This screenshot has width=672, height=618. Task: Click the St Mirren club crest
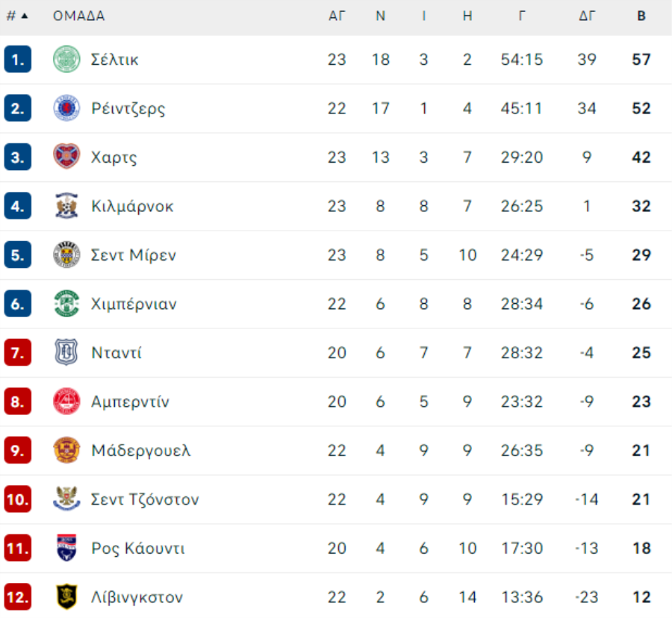click(x=66, y=255)
